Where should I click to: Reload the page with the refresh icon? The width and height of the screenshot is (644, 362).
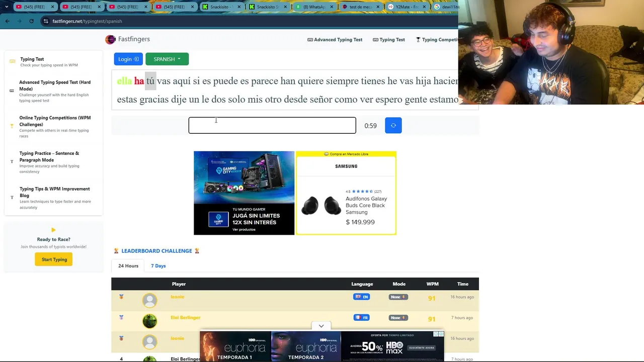[x=32, y=21]
